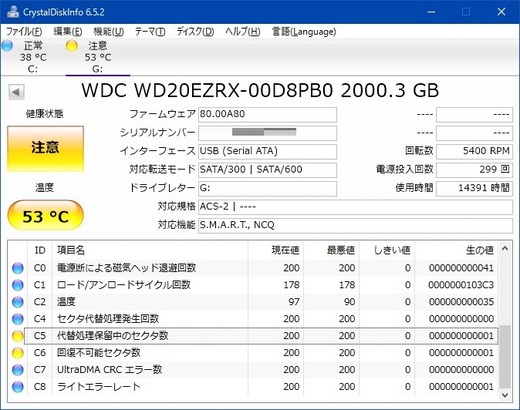Click the 項目名 column header
This screenshot has height=410, width=520.
[x=150, y=250]
